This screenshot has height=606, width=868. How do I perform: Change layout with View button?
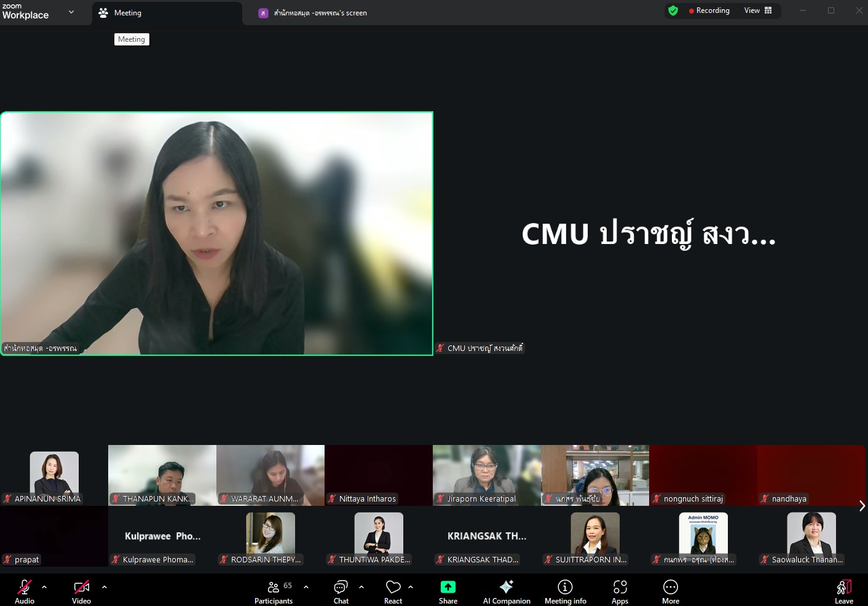(757, 10)
